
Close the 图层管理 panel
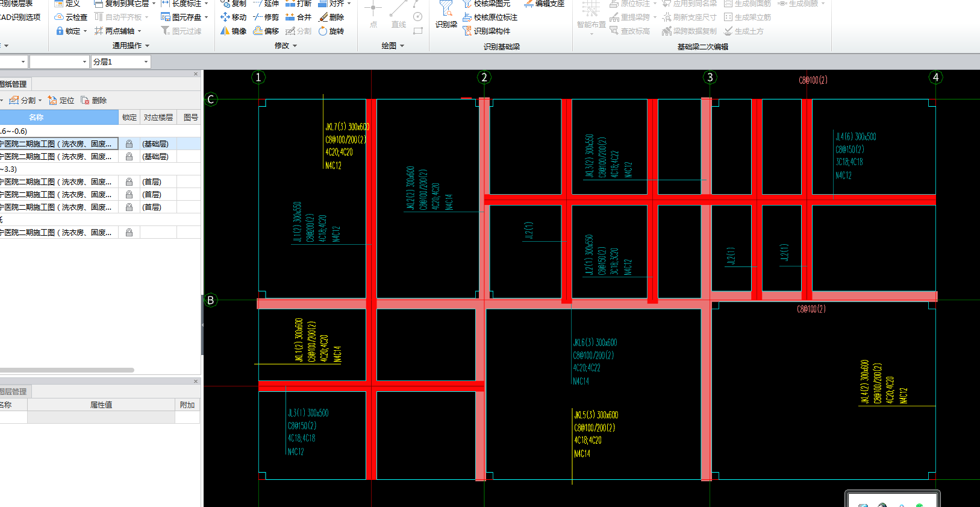(196, 382)
